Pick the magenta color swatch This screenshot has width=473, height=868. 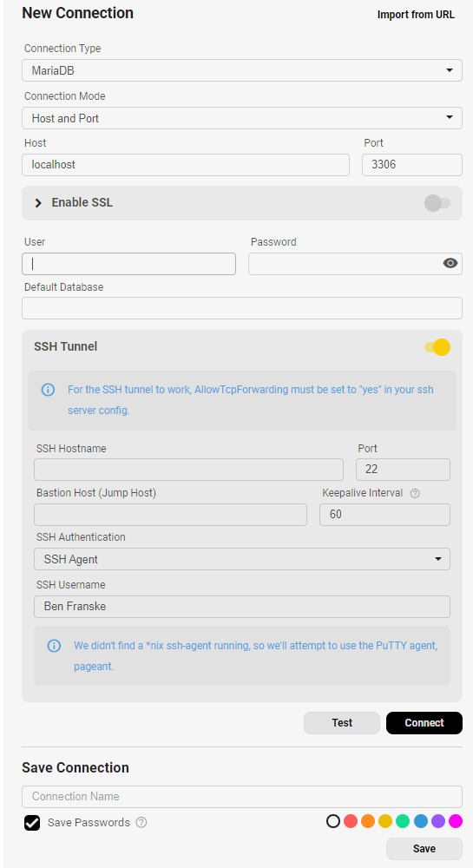[x=456, y=821]
